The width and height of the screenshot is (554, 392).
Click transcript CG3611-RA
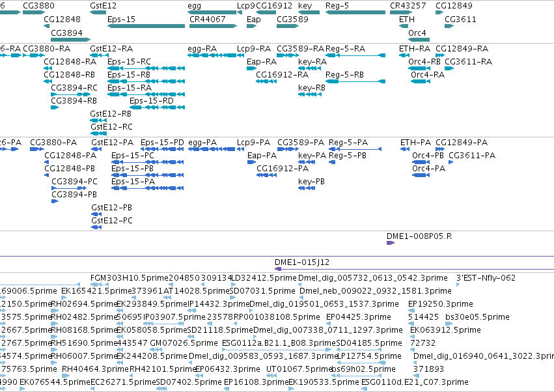468,61
